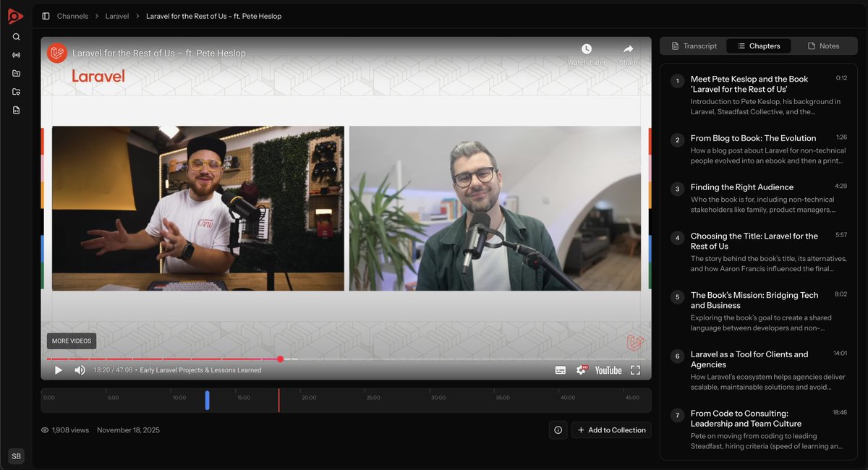This screenshot has width=868, height=470.
Task: Open the live broadcast icon in the sidebar
Action: coord(16,55)
